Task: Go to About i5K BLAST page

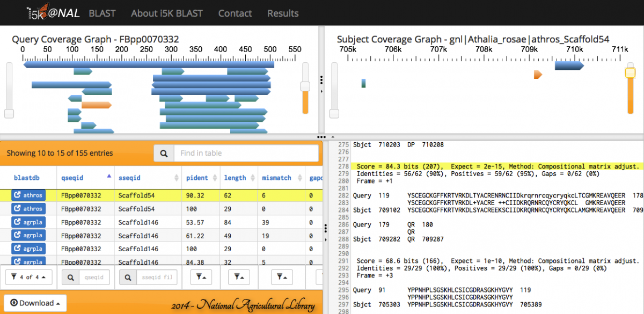Action: pos(167,13)
